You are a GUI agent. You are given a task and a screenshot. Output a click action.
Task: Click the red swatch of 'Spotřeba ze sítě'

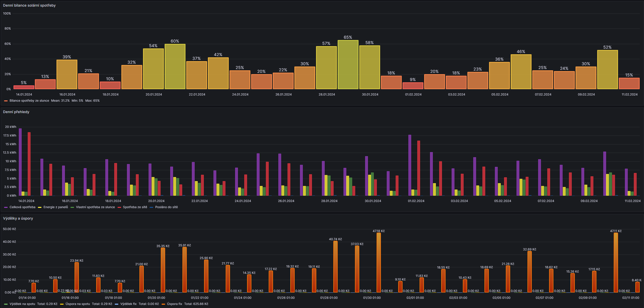click(119, 207)
